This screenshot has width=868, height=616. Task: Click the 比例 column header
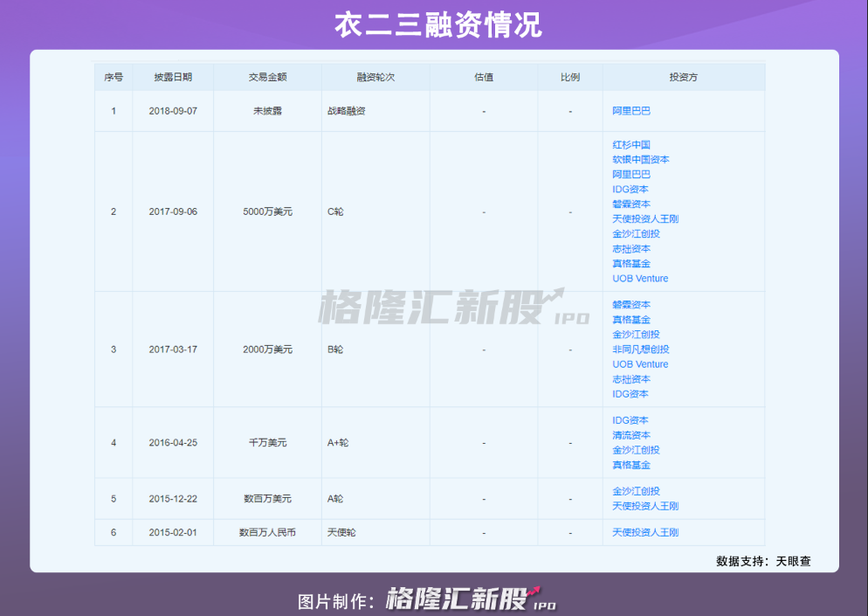point(569,77)
